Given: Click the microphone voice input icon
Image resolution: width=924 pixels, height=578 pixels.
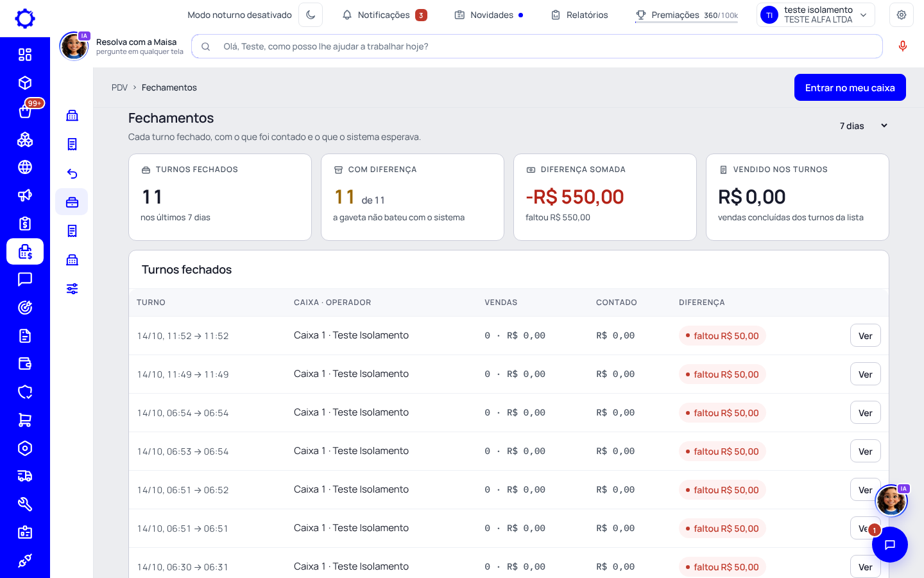Looking at the screenshot, I should coord(903,46).
